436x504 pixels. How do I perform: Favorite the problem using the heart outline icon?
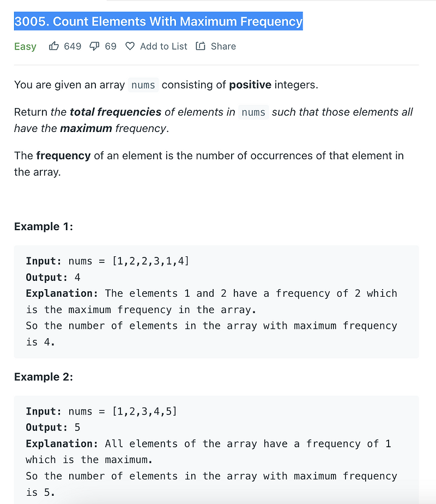click(x=130, y=46)
